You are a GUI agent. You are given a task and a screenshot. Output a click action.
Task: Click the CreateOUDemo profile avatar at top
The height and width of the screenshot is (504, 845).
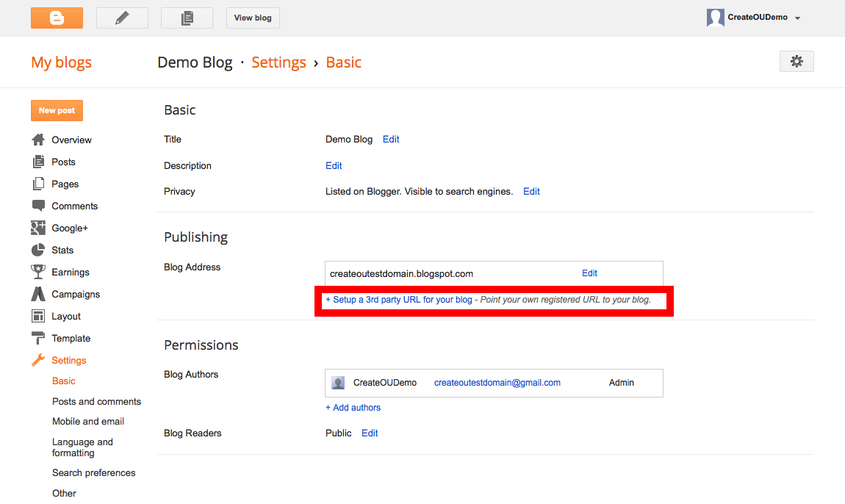click(715, 18)
